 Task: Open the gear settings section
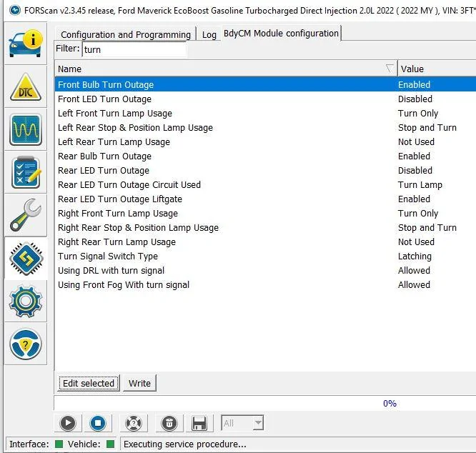pos(26,301)
